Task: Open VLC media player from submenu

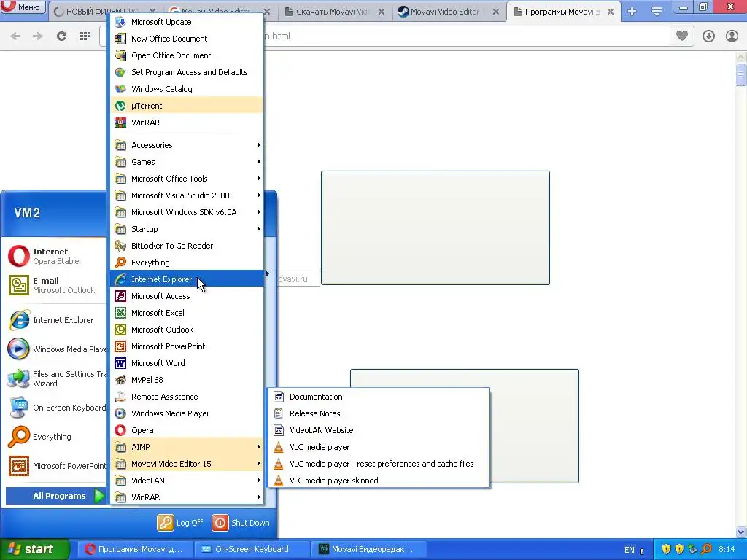Action: coord(379,447)
